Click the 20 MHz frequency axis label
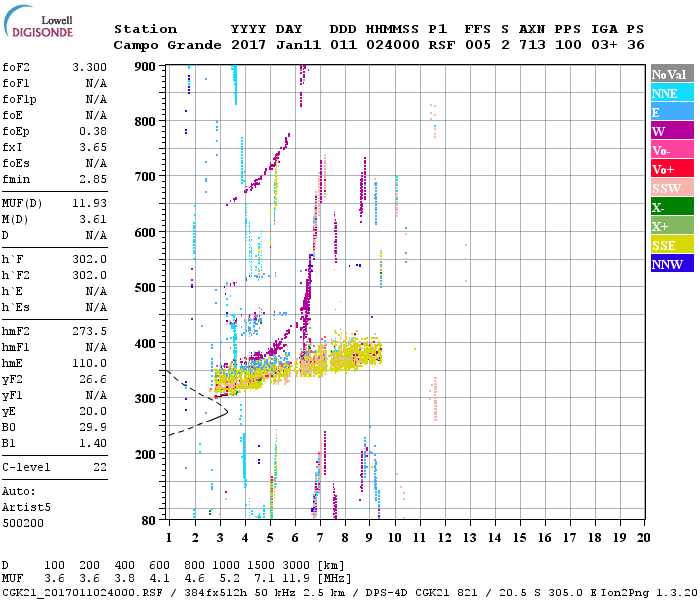Screen dimensions: 700x600 643,538
